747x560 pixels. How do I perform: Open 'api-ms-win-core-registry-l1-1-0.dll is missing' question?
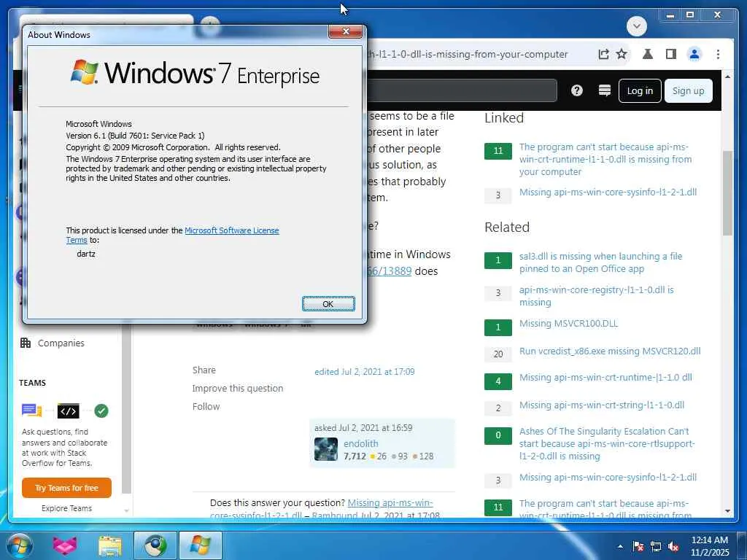(597, 296)
